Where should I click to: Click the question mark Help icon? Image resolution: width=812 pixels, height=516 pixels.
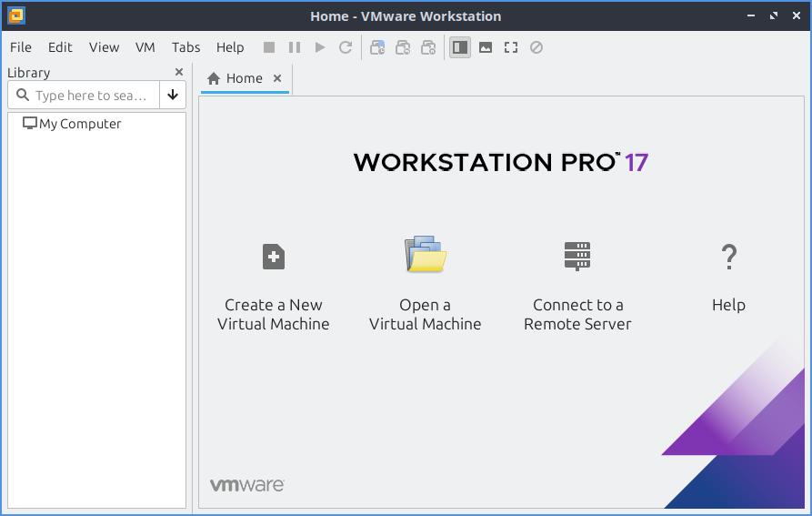click(728, 257)
